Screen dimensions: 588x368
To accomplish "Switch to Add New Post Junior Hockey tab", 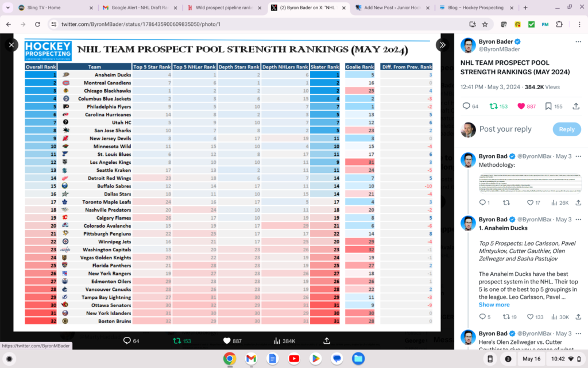I will [393, 7].
